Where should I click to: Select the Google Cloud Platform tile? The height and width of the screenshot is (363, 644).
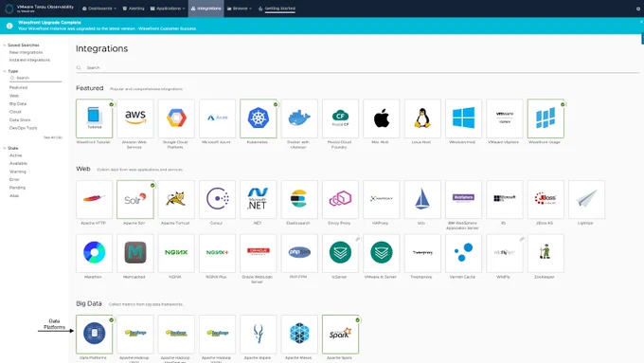pos(176,118)
